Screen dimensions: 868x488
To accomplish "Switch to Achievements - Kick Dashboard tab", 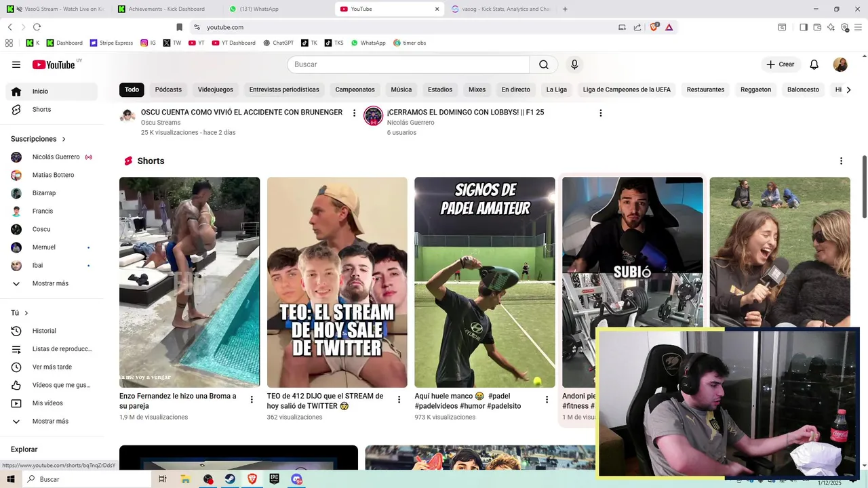I will pos(166,9).
